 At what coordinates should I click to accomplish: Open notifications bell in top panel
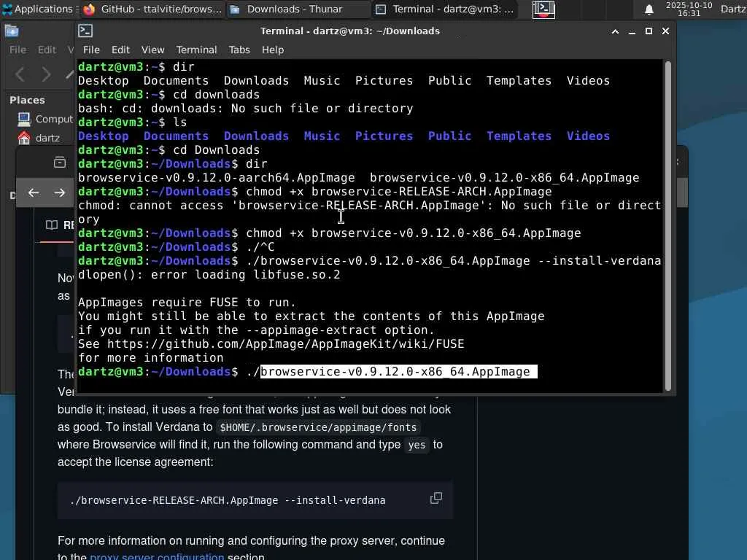(649, 9)
